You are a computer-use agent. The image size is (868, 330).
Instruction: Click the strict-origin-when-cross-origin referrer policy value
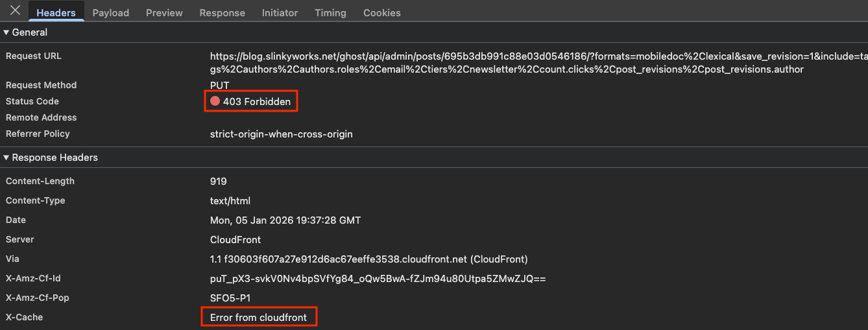pos(281,134)
